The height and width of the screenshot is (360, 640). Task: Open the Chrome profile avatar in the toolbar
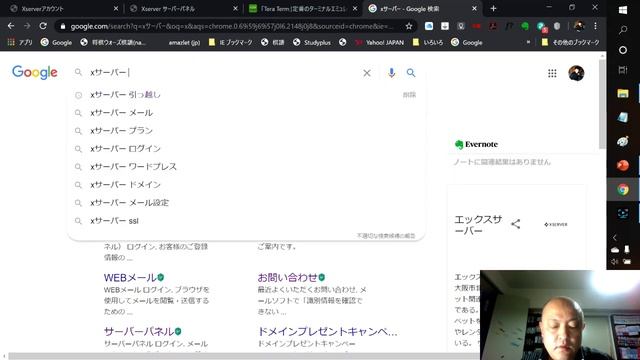click(x=579, y=26)
